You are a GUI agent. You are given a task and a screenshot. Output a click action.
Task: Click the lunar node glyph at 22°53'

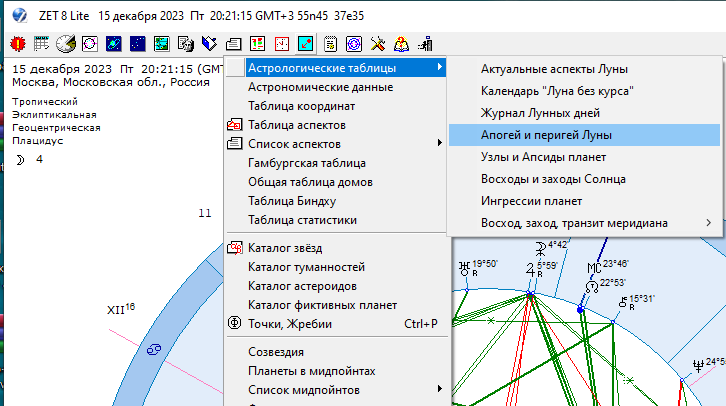coord(592,287)
